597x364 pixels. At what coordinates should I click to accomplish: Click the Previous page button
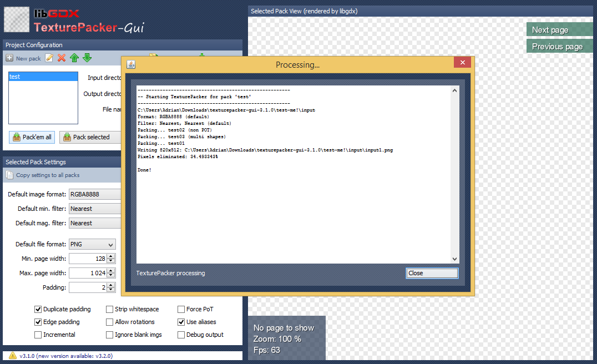(560, 47)
